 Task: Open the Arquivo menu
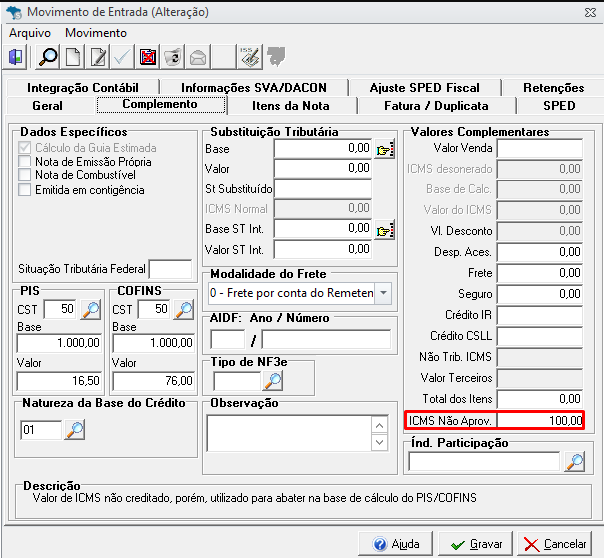tap(30, 33)
